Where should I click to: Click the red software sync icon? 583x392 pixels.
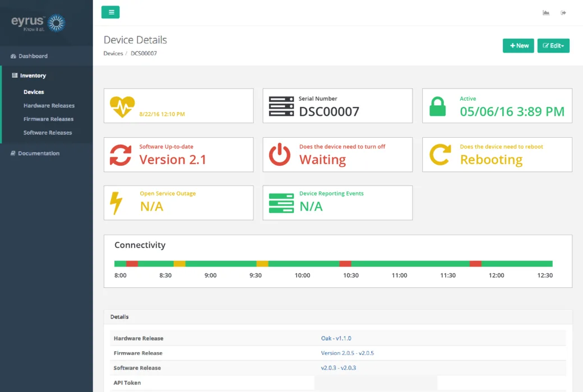[x=121, y=155]
